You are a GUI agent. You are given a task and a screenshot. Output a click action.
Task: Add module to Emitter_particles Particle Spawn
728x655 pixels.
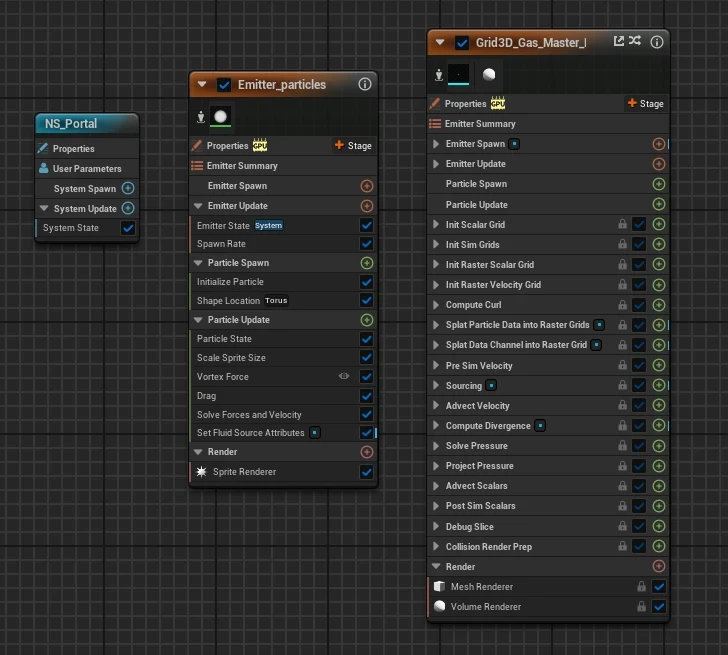367,263
